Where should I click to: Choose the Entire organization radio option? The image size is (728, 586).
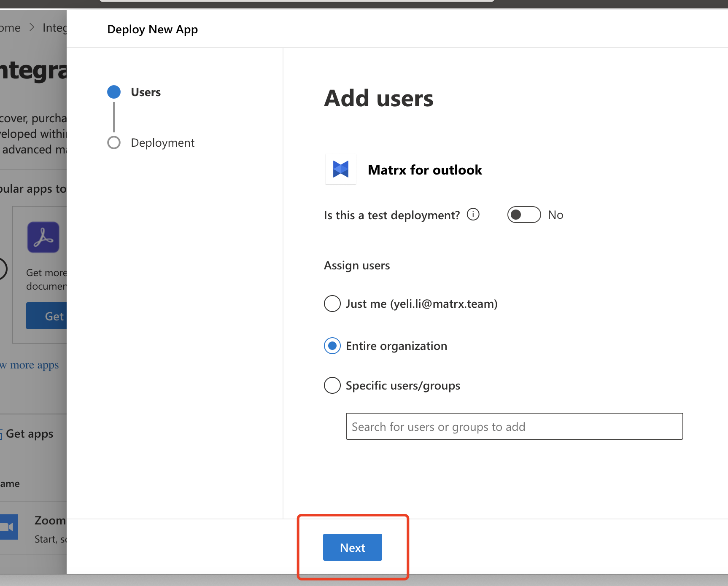click(332, 346)
